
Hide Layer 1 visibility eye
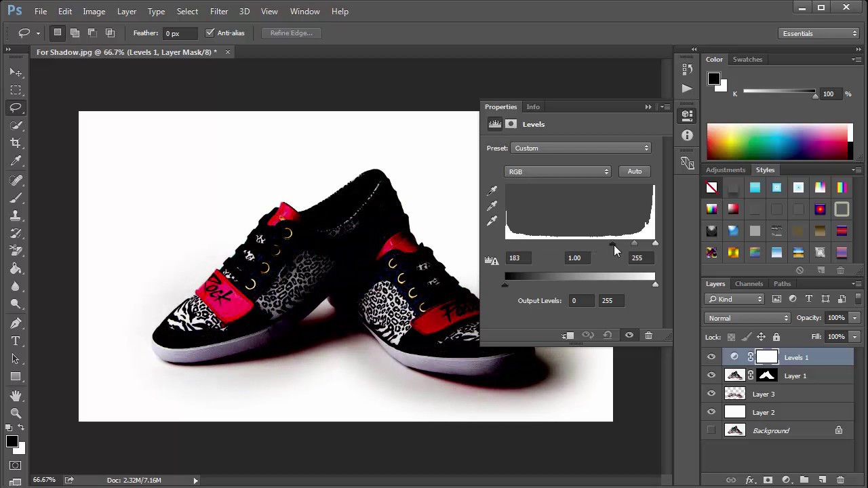[711, 375]
